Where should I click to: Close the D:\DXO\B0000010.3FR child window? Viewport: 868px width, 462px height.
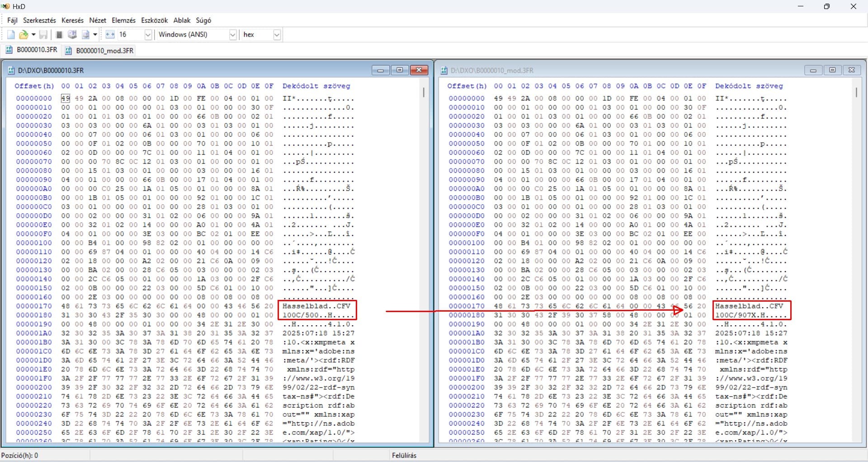tap(419, 70)
